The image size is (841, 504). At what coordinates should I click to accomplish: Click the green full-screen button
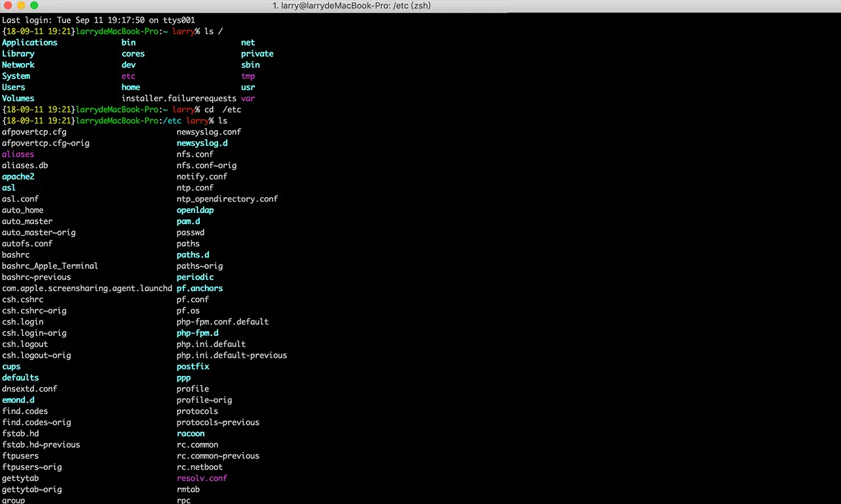34,5
